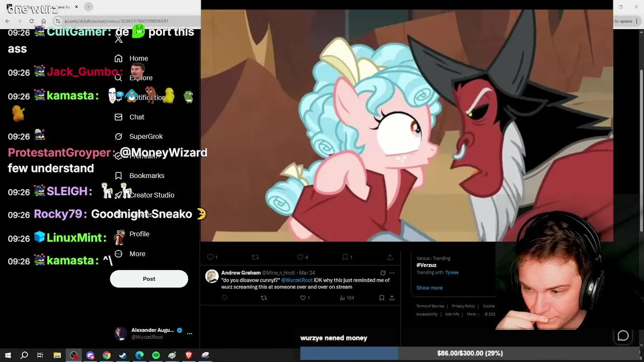Reply to Andrew Graham's comment
Screen dimensions: 644x362
point(224,298)
